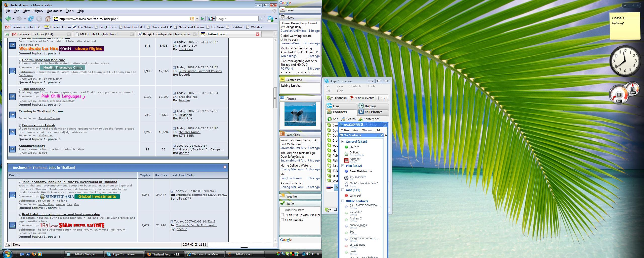Open the Thai flag country dropdown in Skype
The height and width of the screenshot is (258, 644).
point(330,187)
